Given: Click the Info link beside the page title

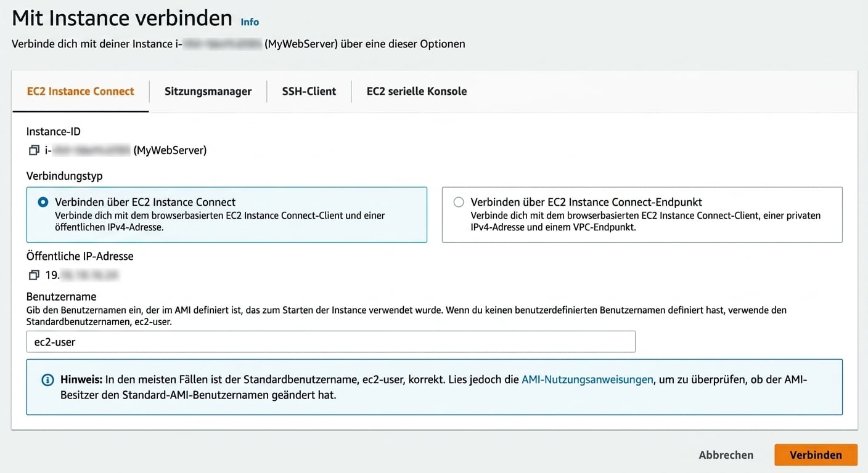Looking at the screenshot, I should click(249, 22).
